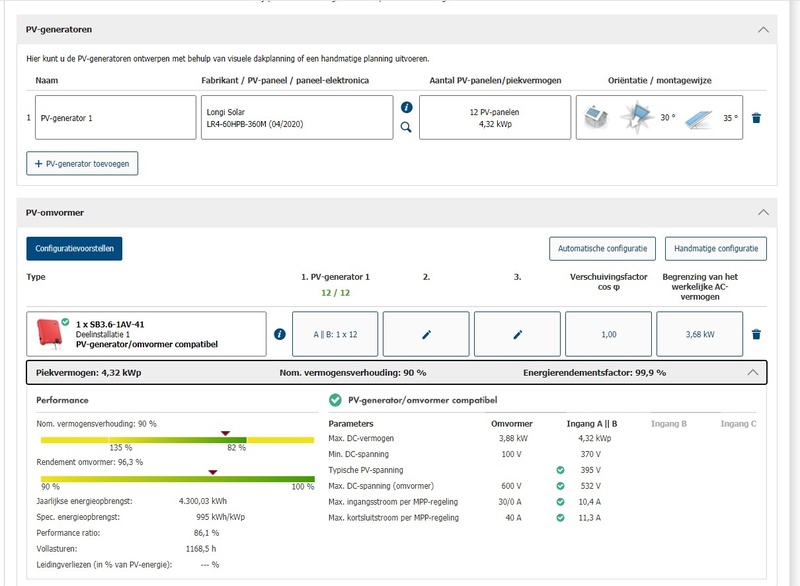Open Configuratievoorstellen
Image resolution: width=800 pixels, height=586 pixels.
click(74, 248)
